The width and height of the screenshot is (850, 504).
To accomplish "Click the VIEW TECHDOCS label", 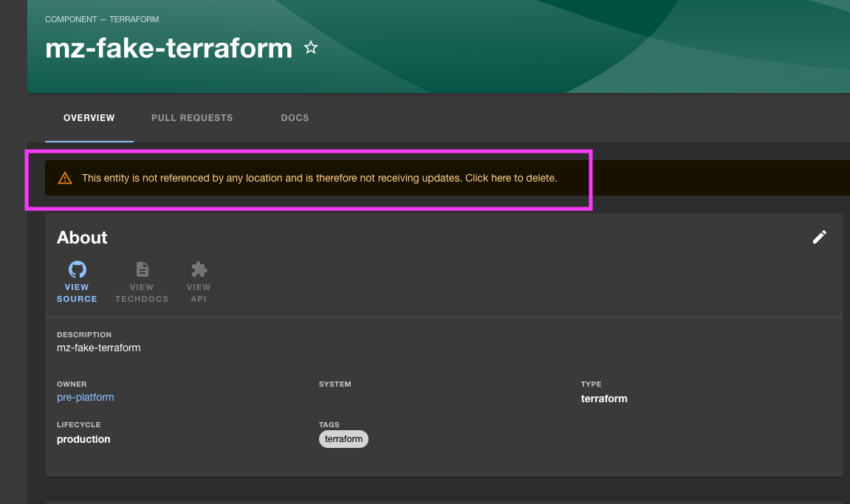I will point(142,293).
